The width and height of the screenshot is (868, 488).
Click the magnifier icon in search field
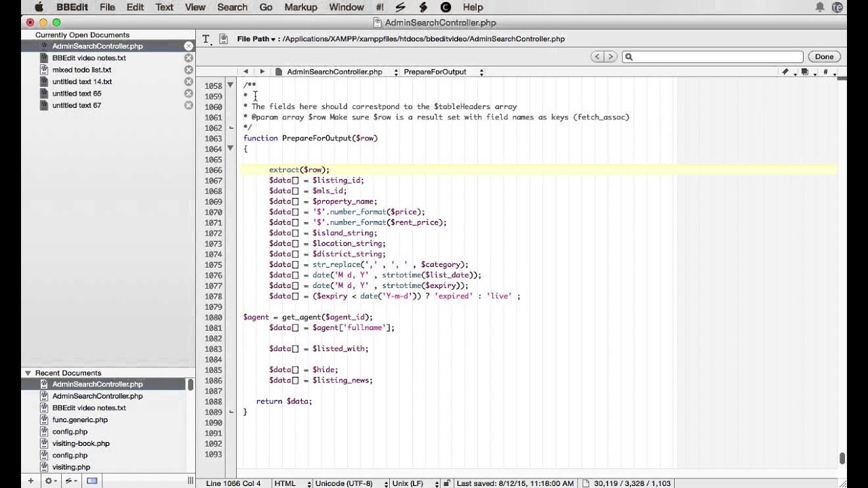[x=629, y=57]
